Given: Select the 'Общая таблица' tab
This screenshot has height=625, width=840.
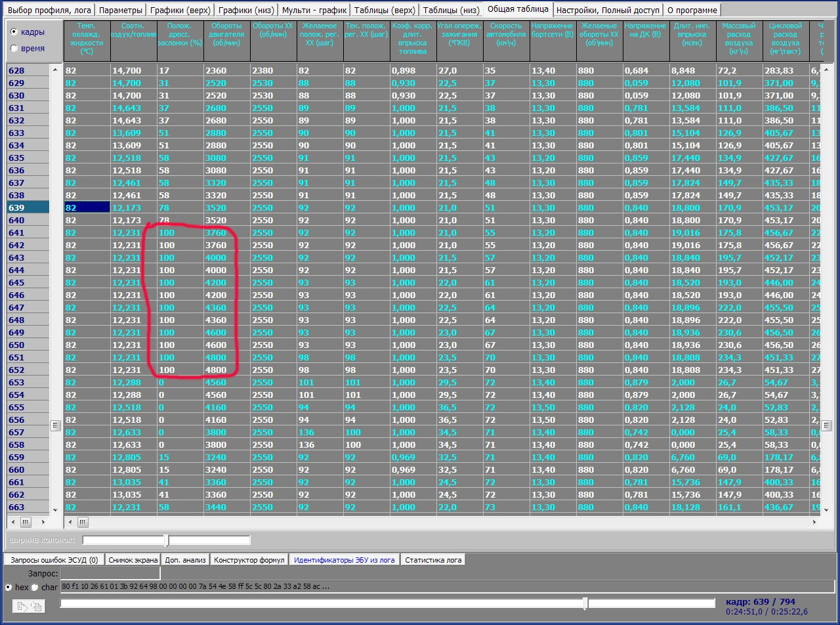Looking at the screenshot, I should point(518,9).
